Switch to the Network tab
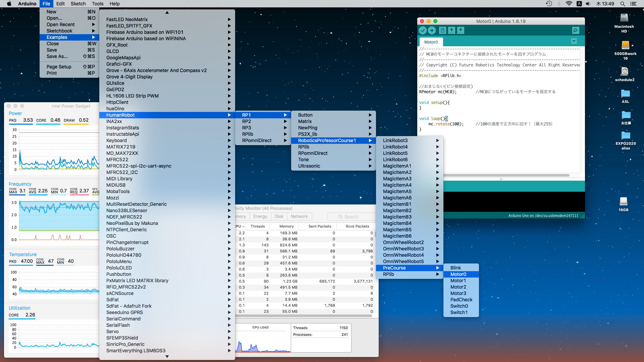This screenshot has width=644, height=362. click(299, 217)
